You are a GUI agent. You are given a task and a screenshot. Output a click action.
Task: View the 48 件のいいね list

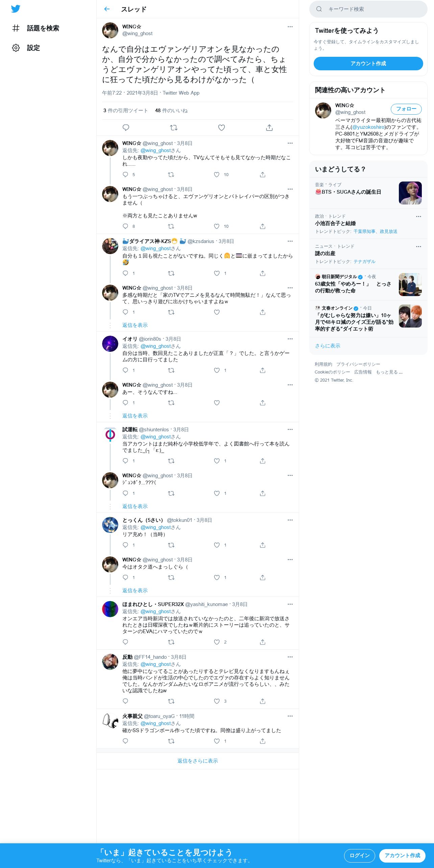coord(171,111)
